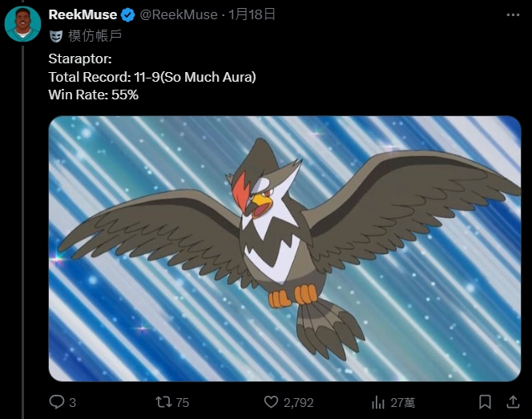The image size is (532, 419).
Task: Click the blue verified badge
Action: 128,15
